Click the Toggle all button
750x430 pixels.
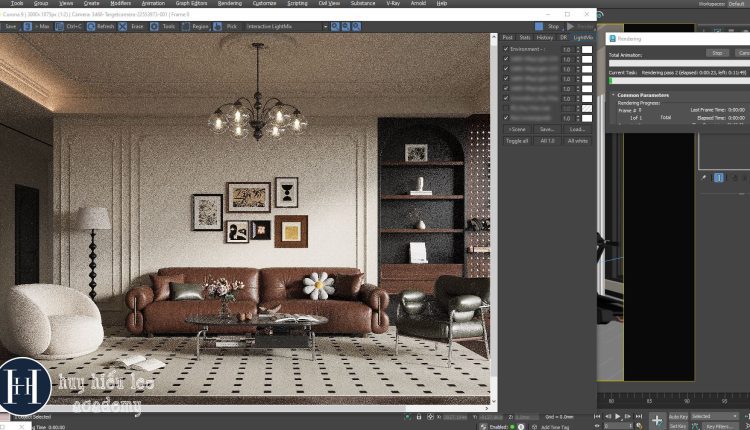click(x=517, y=141)
